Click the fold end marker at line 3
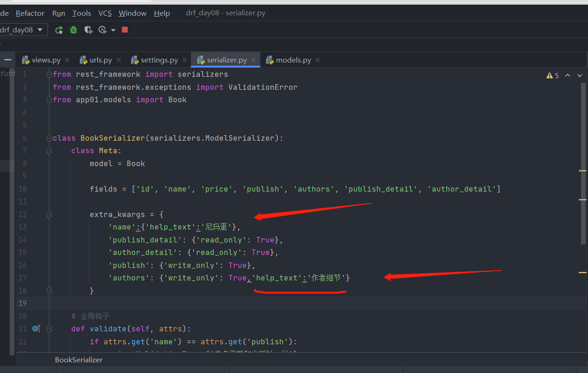The image size is (588, 373). [49, 99]
